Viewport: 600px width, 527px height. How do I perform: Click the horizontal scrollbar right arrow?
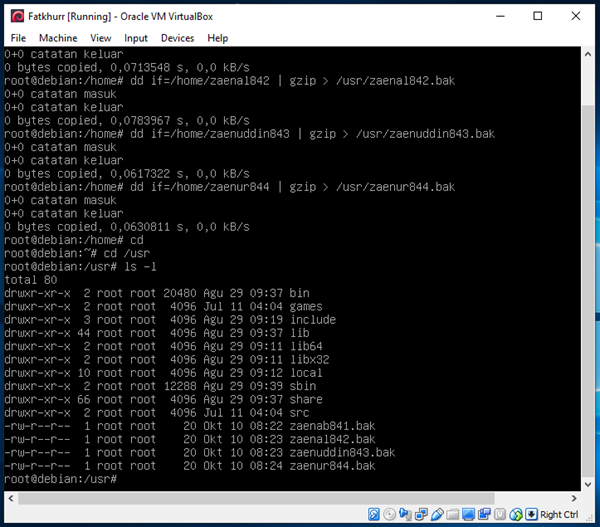pos(574,498)
